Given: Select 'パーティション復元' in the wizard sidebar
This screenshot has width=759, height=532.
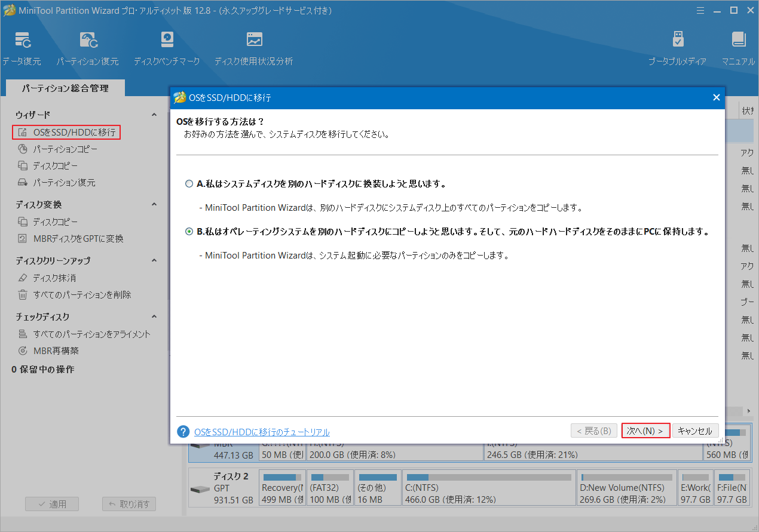Looking at the screenshot, I should [x=56, y=182].
